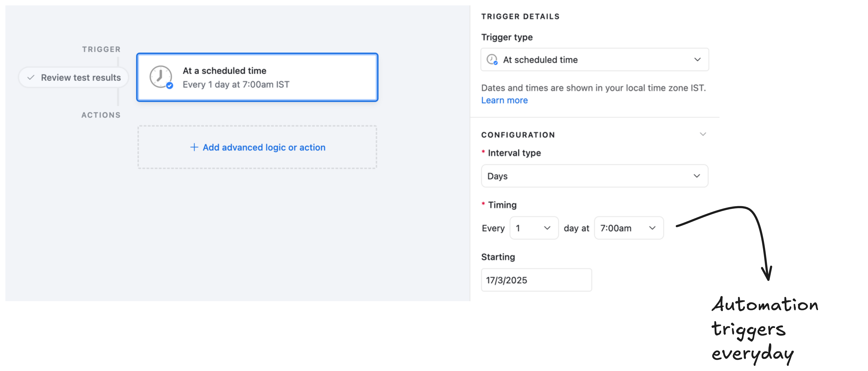The image size is (868, 371).
Task: Select the At a scheduled time trigger card
Action: [258, 77]
